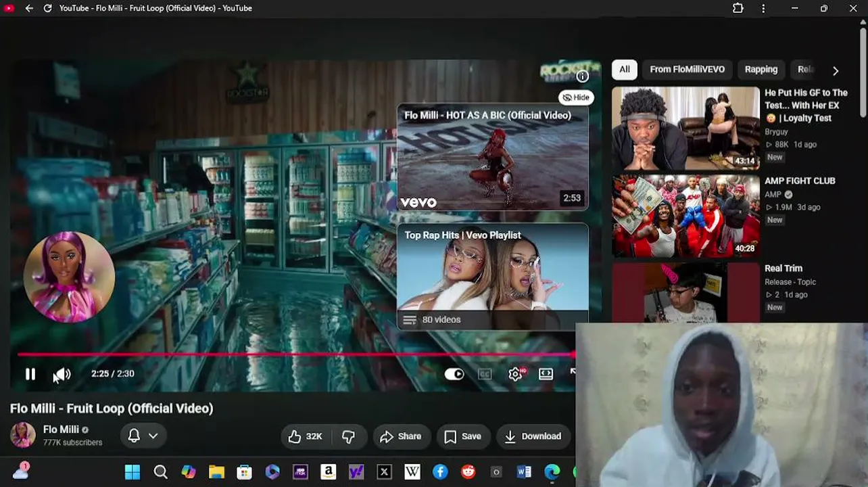Open Microsoft Word from the taskbar
This screenshot has height=487, width=868.
(524, 472)
